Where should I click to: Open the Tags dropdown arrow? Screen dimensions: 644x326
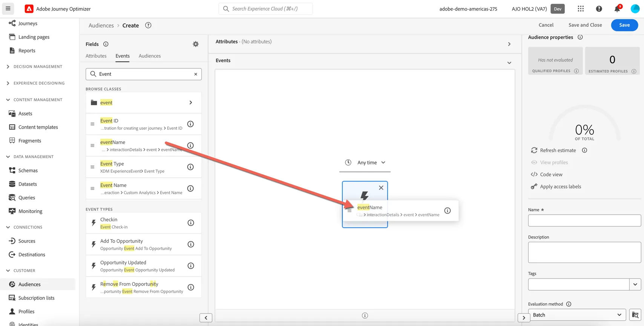635,284
